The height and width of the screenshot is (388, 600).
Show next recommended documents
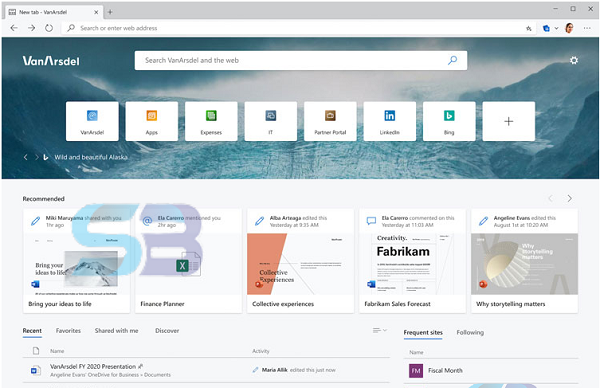point(569,198)
